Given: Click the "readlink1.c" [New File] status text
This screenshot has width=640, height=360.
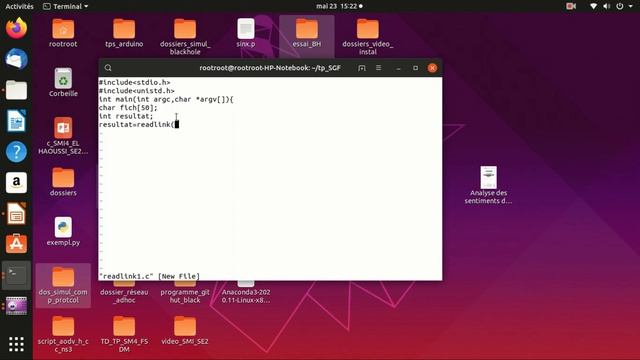Looking at the screenshot, I should coord(149,276).
